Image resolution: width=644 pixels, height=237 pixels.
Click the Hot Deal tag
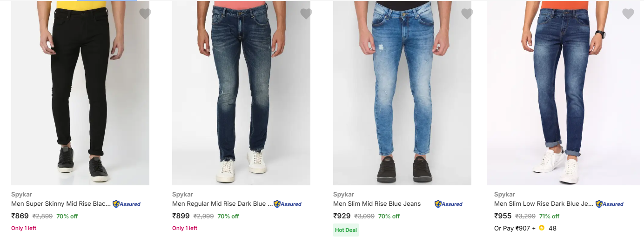point(346,230)
